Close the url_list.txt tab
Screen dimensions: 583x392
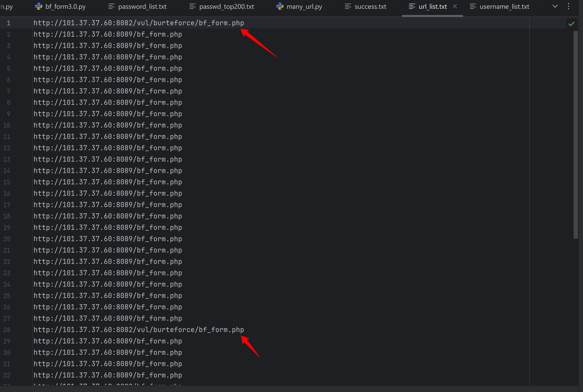click(455, 6)
